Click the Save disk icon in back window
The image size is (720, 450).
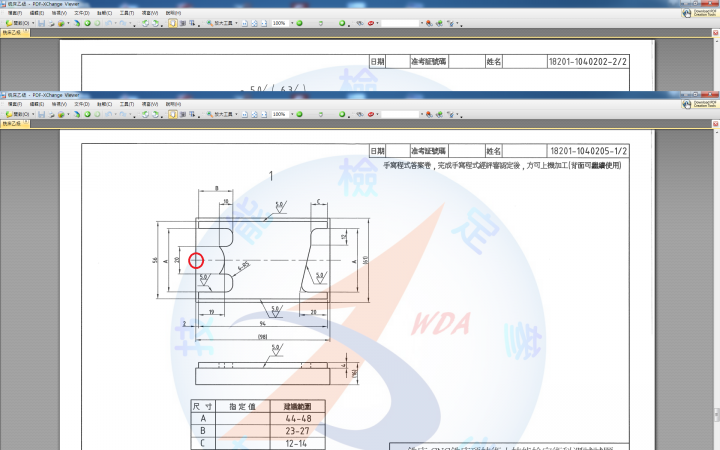tap(41, 23)
